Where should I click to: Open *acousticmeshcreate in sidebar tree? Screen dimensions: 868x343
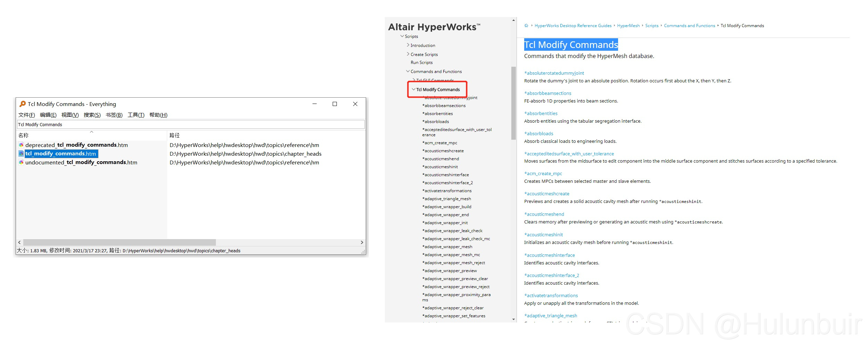click(x=443, y=151)
